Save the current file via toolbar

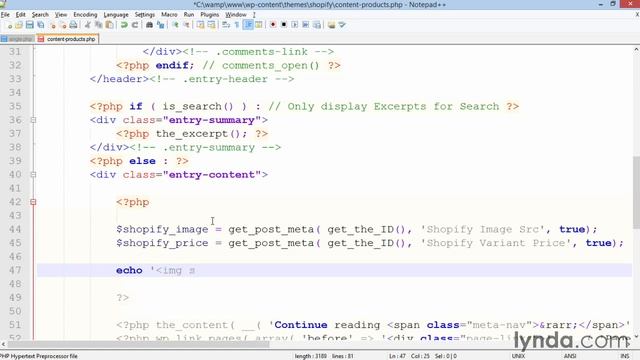[29, 25]
